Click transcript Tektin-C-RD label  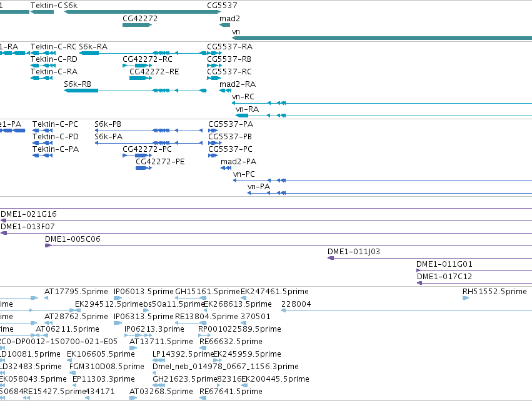click(54, 59)
